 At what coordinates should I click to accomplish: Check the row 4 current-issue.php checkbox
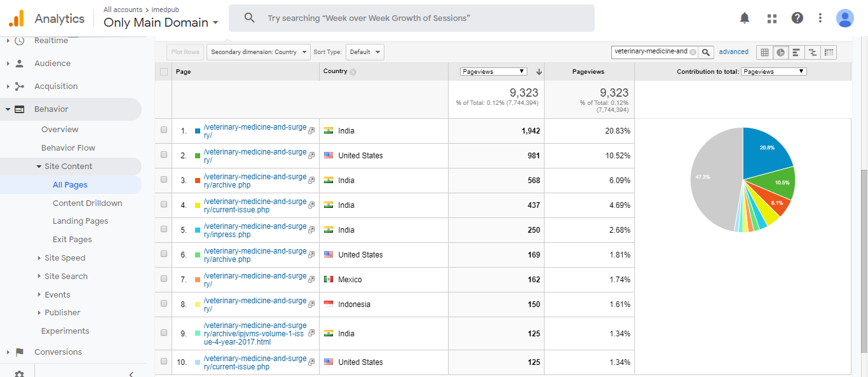point(164,204)
